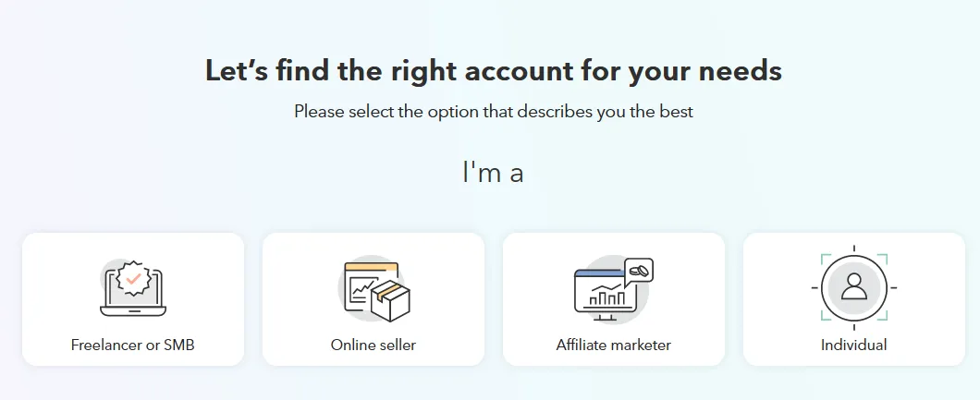Click the person silhouette icon for Individual
Screen dimensions: 980x400
[x=853, y=287]
